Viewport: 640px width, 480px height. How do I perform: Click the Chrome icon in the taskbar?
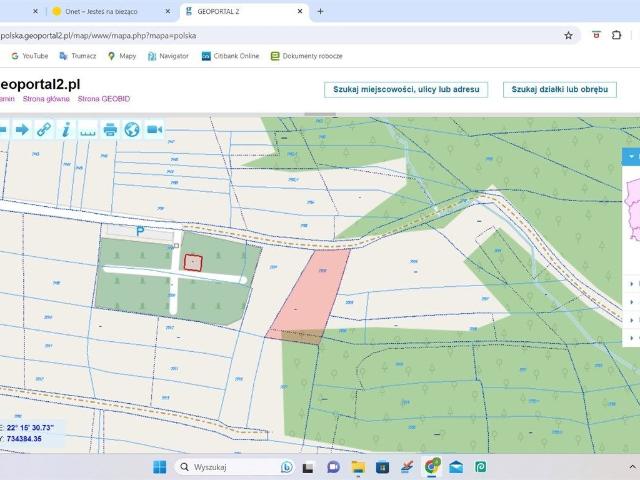tap(432, 467)
